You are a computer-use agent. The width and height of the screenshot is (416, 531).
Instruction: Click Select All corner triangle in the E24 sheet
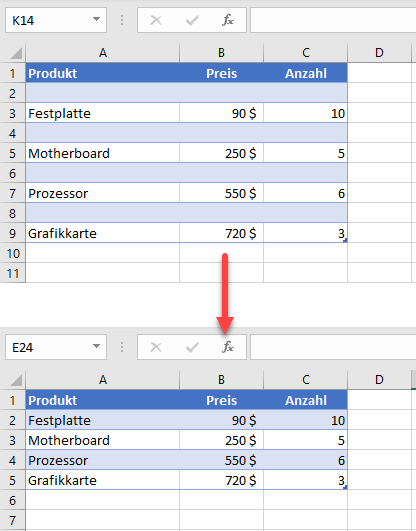[x=16, y=380]
